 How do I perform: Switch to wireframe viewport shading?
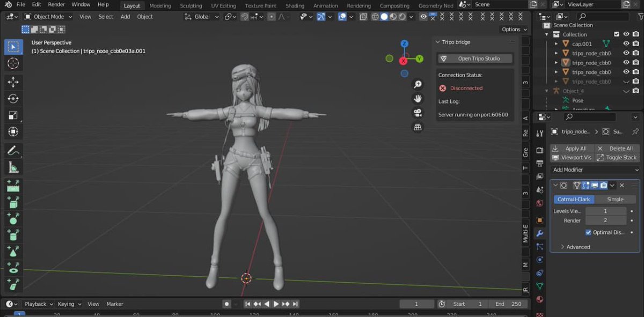(x=376, y=17)
